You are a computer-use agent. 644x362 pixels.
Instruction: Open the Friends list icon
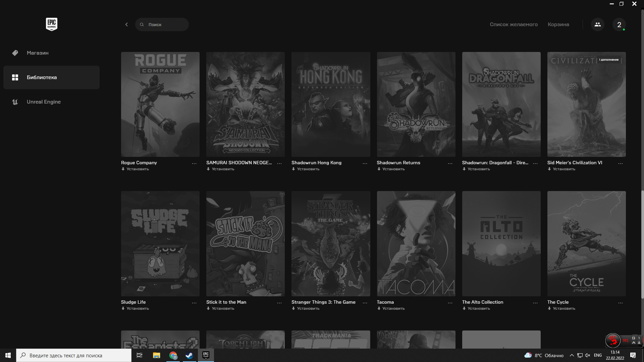click(598, 24)
